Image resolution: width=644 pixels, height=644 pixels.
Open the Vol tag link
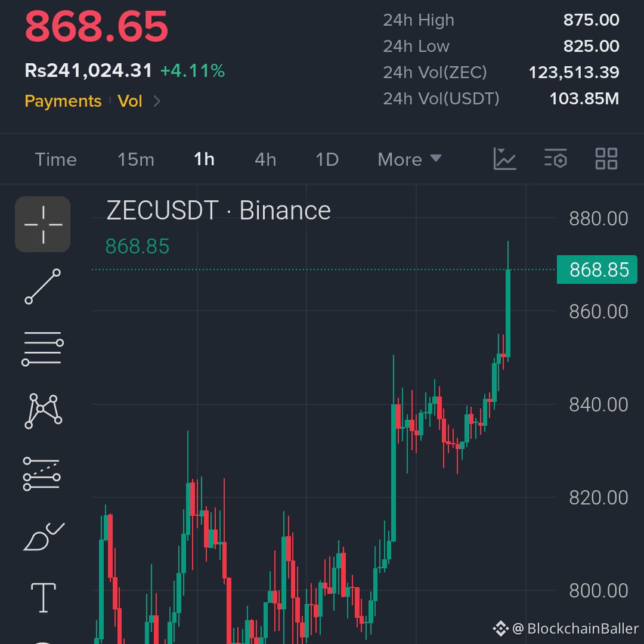coord(130,101)
